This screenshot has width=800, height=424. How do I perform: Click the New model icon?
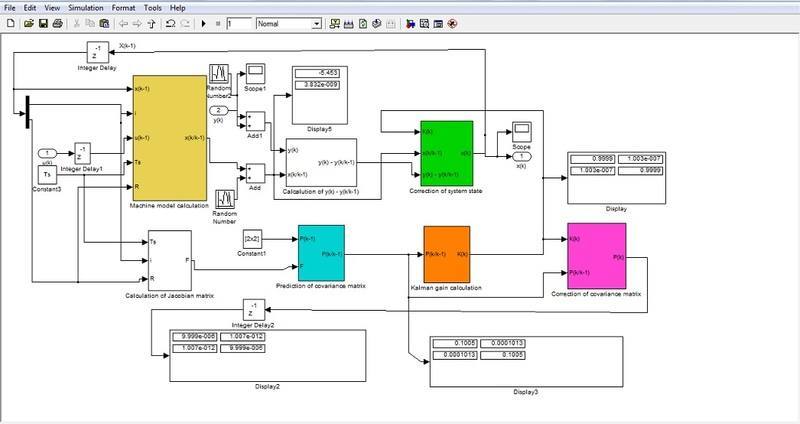[10, 22]
